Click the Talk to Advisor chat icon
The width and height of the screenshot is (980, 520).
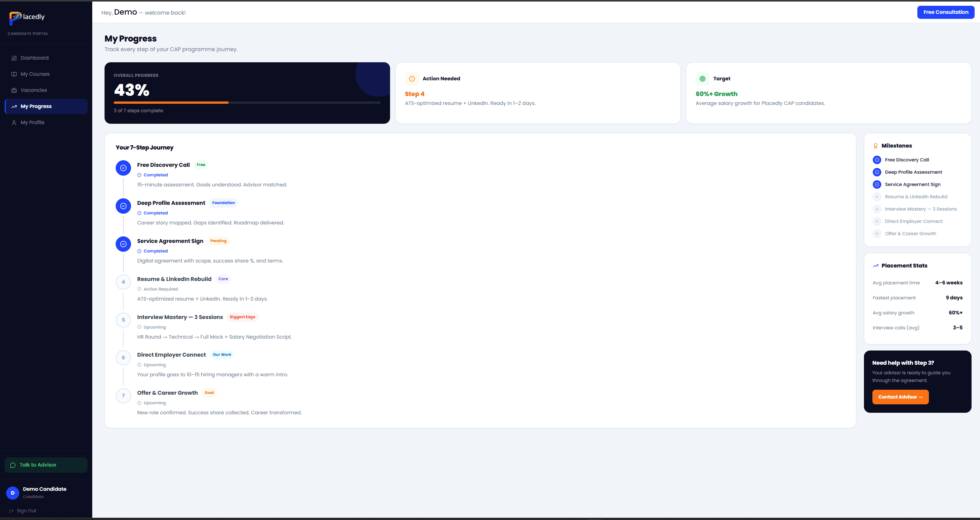(13, 465)
